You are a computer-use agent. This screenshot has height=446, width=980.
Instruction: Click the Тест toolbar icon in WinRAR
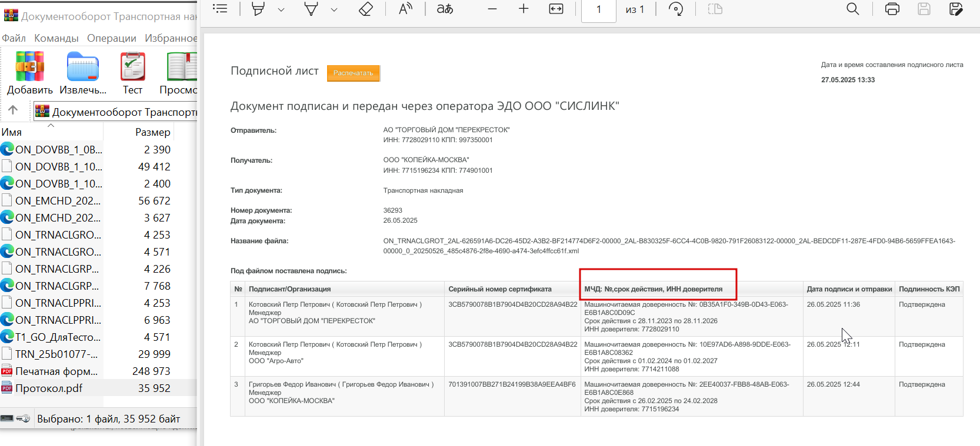[133, 73]
